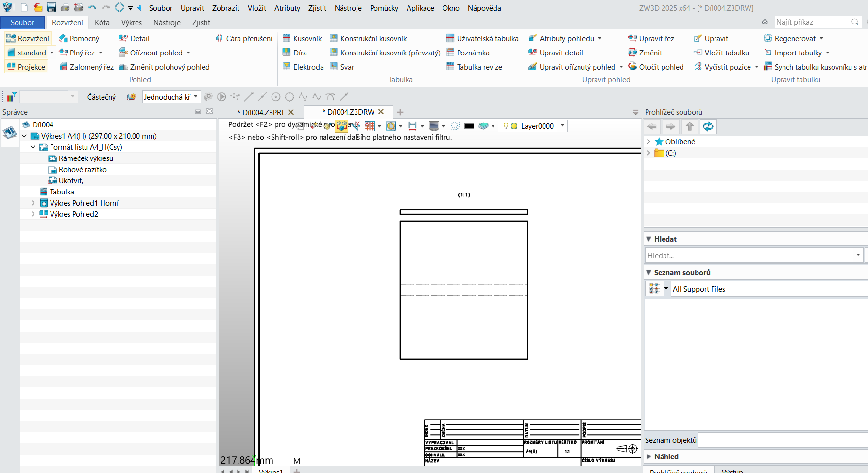Activate the Detail view tool
Screen dimensions: 868x473
tap(134, 38)
